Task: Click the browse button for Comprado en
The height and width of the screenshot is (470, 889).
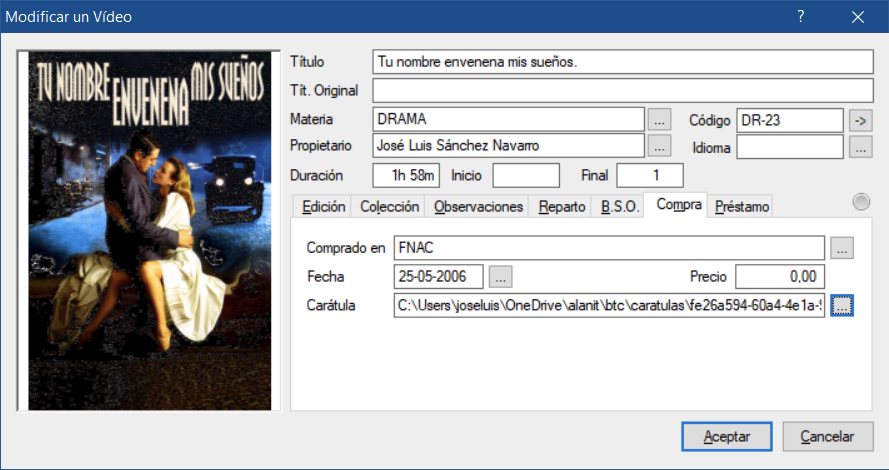Action: pyautogui.click(x=842, y=249)
